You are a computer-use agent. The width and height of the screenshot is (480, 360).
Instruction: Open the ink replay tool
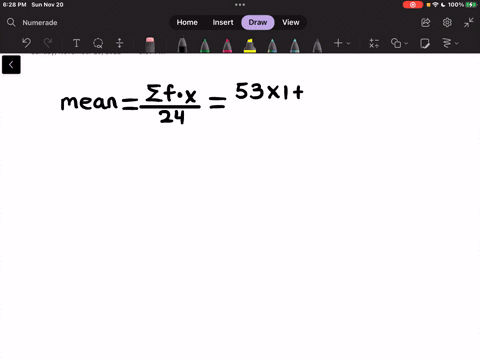click(x=447, y=43)
